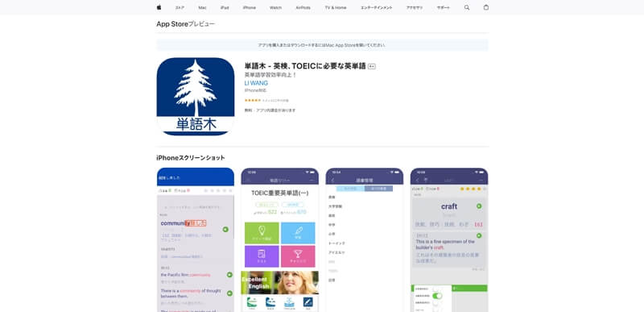Click the green play button beside the word community
The height and width of the screenshot is (312, 644).
[x=225, y=230]
